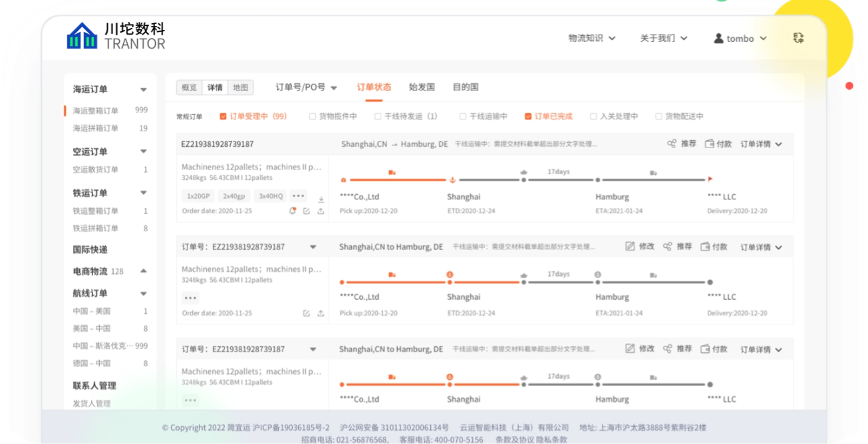868x444 pixels.
Task: Click the pencil icon beside 修改 in second order
Action: pyautogui.click(x=630, y=247)
